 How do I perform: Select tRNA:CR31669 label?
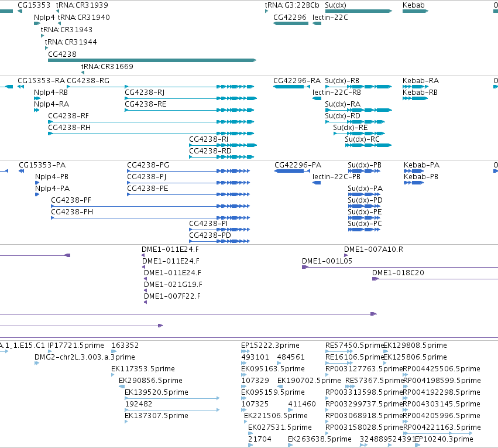[x=107, y=67]
